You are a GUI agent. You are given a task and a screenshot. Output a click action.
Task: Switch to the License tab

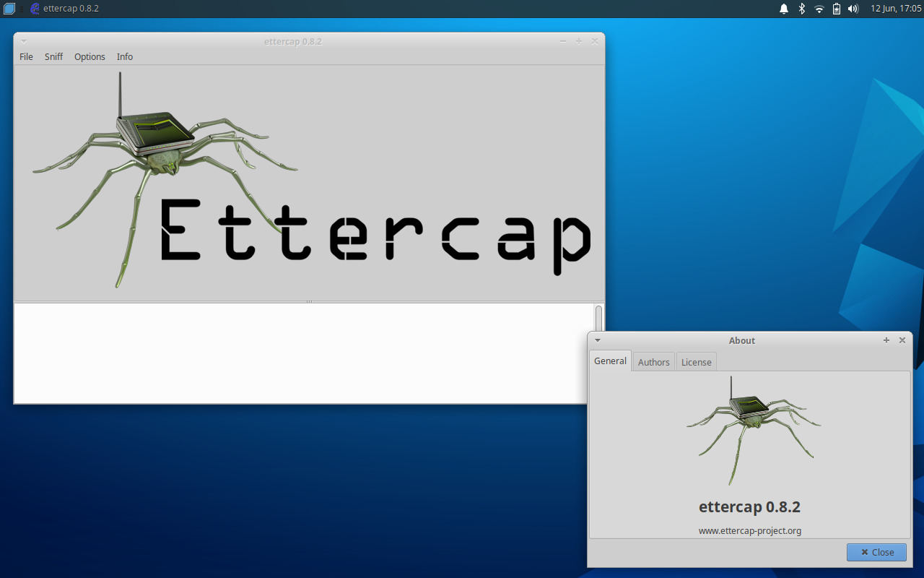(x=696, y=362)
